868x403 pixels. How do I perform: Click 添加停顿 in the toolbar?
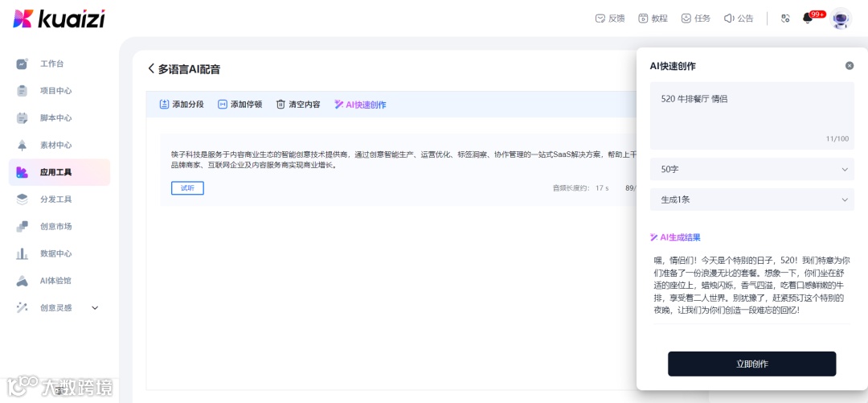pos(240,105)
